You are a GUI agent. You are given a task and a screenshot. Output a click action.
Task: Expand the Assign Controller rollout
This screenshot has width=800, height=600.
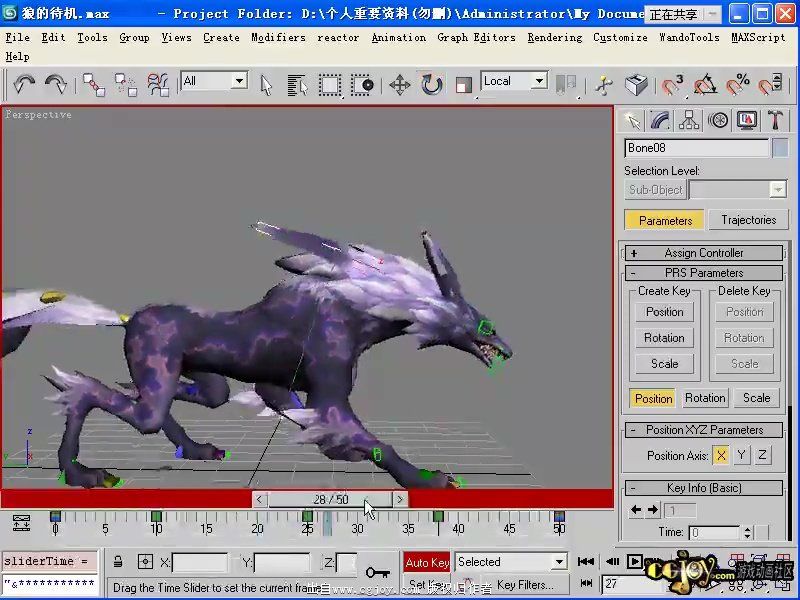[704, 253]
